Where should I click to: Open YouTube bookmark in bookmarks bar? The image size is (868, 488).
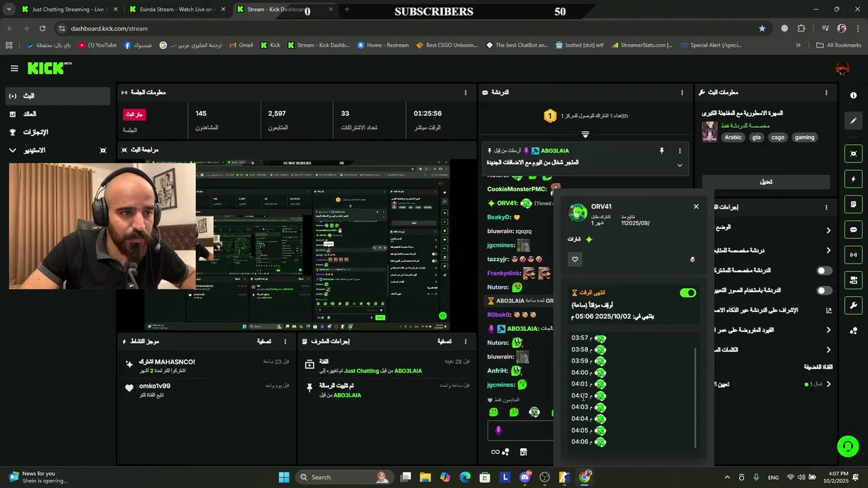click(98, 45)
